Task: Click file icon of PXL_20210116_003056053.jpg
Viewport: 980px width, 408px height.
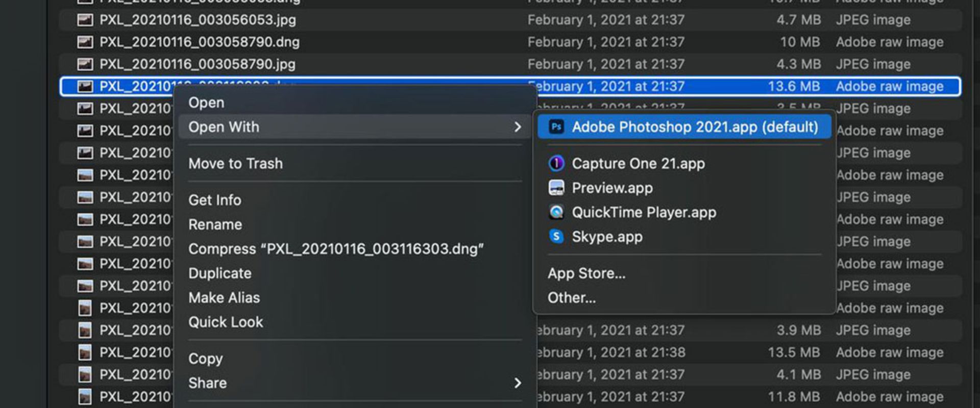Action: [x=85, y=20]
